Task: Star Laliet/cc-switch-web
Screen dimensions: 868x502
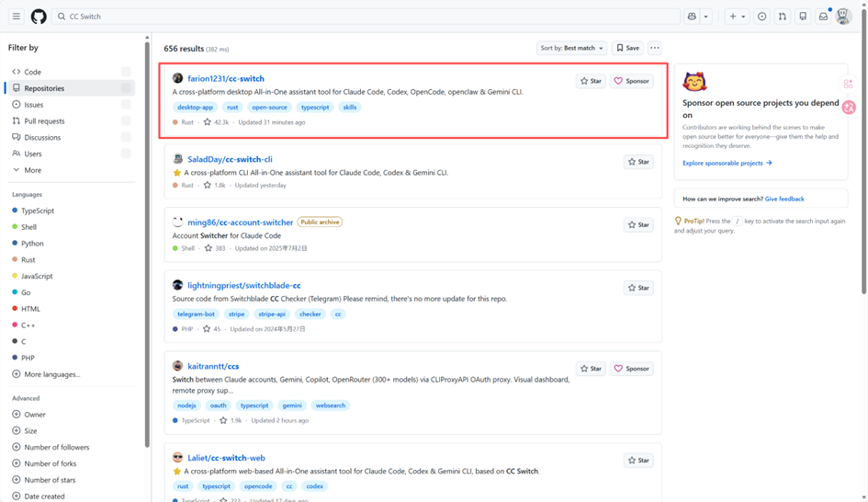Action: point(638,461)
